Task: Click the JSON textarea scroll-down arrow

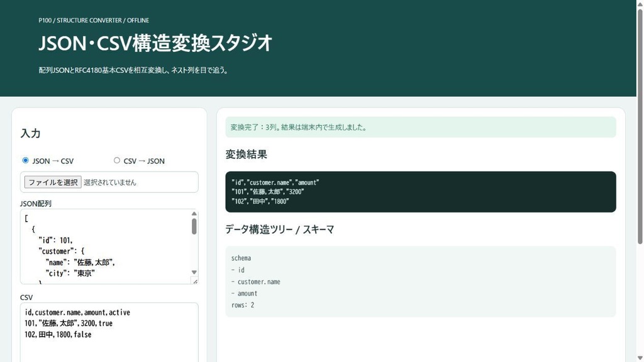Action: click(194, 272)
